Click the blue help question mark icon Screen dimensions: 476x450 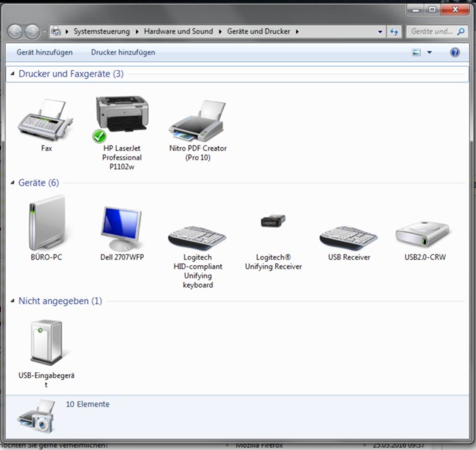click(454, 52)
